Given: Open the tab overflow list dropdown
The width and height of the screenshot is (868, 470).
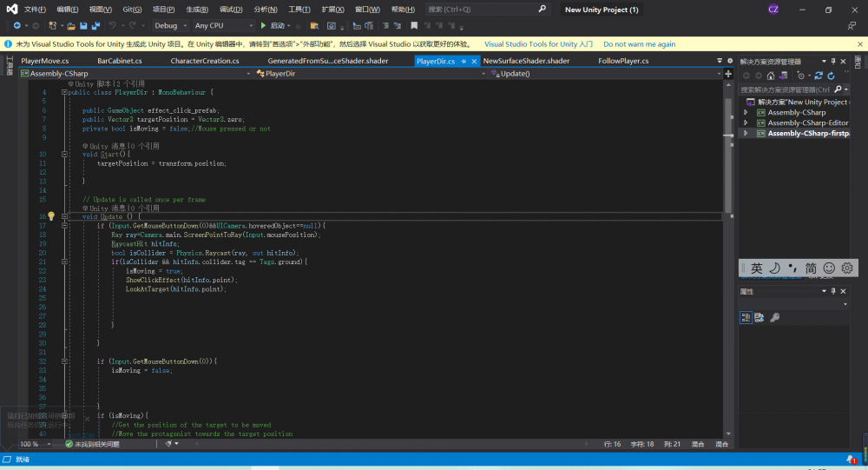Looking at the screenshot, I should pos(720,61).
